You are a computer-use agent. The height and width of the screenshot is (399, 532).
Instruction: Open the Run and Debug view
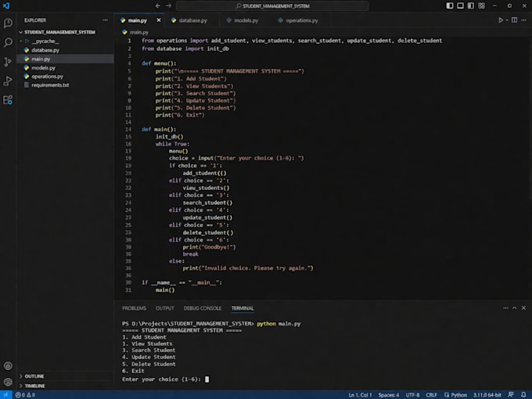pyautogui.click(x=8, y=81)
